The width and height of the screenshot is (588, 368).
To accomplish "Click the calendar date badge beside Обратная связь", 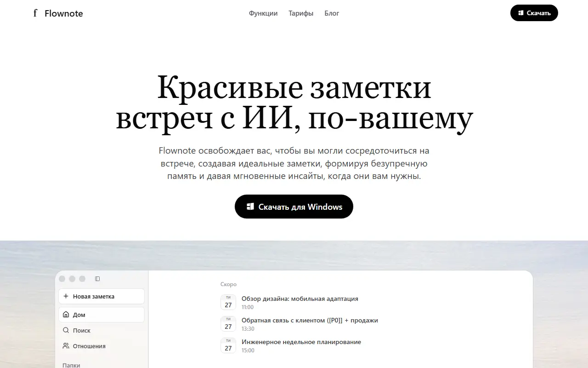I will 228,324.
